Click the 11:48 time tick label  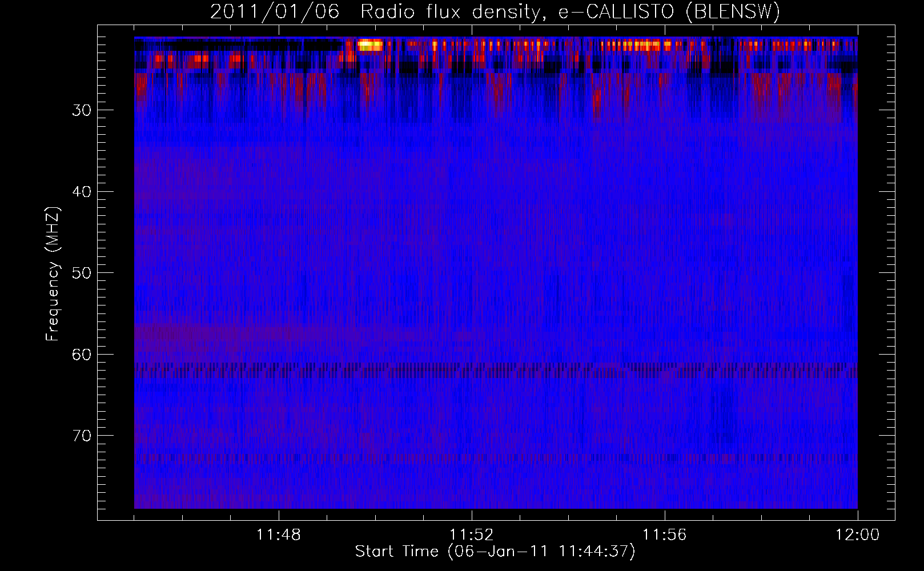click(279, 534)
